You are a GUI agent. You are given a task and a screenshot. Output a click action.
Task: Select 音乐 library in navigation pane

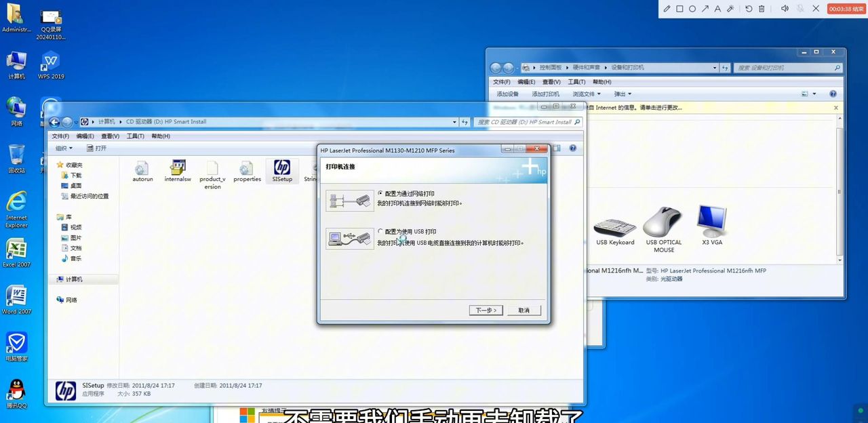(x=76, y=258)
